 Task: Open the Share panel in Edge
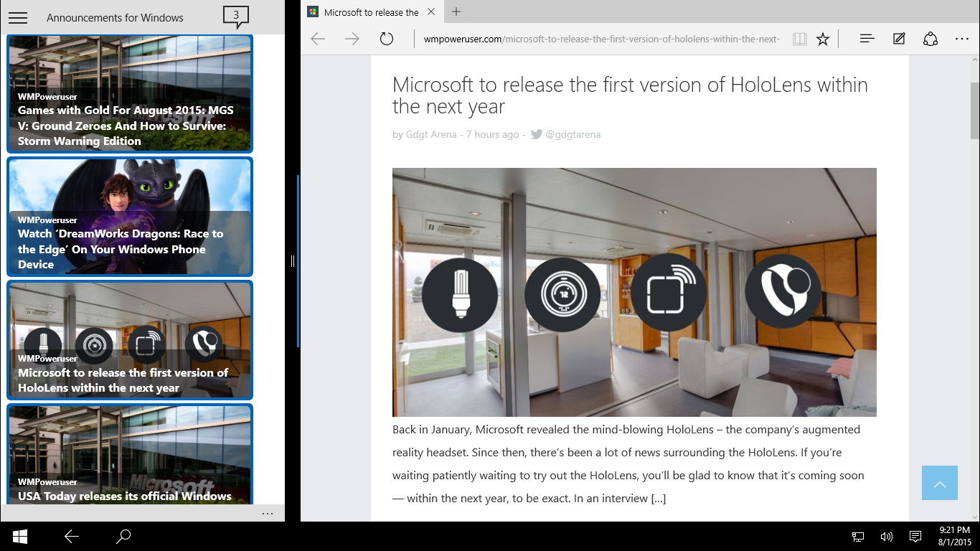[x=930, y=39]
